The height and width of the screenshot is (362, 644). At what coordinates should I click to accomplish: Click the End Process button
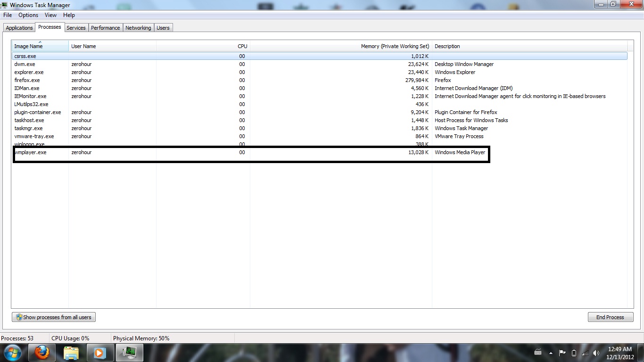[x=610, y=317]
